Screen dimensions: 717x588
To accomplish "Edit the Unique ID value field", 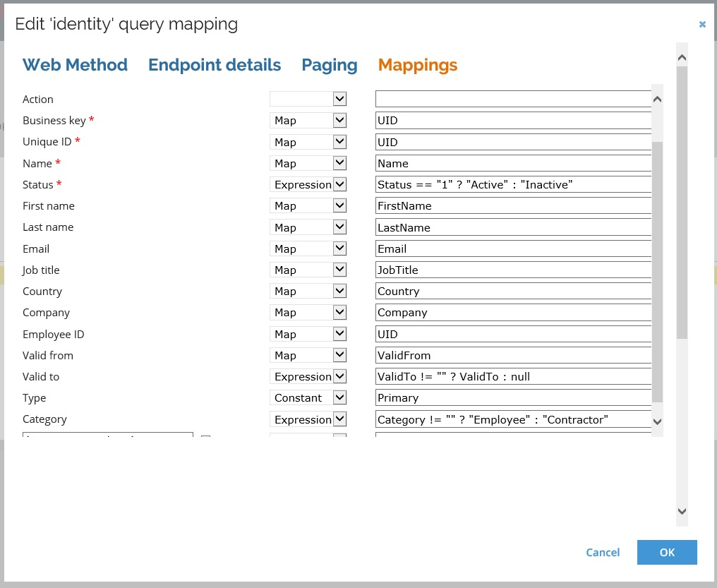I will click(x=513, y=142).
